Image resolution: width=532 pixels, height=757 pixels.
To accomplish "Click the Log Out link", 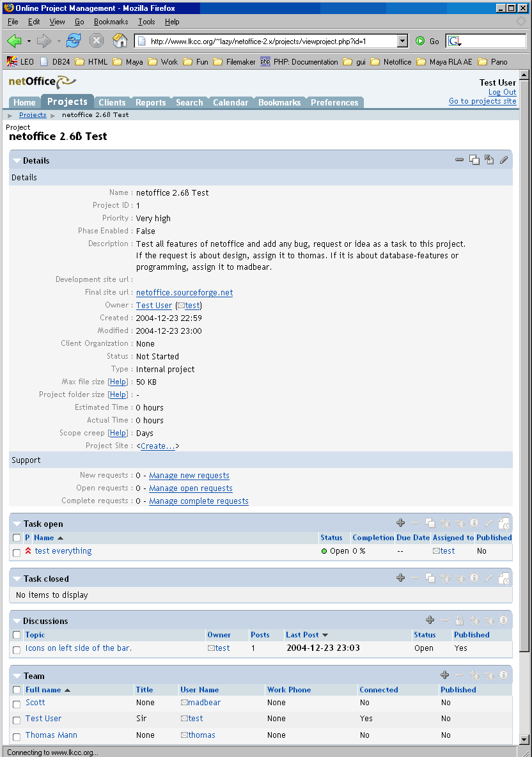I will coord(502,92).
